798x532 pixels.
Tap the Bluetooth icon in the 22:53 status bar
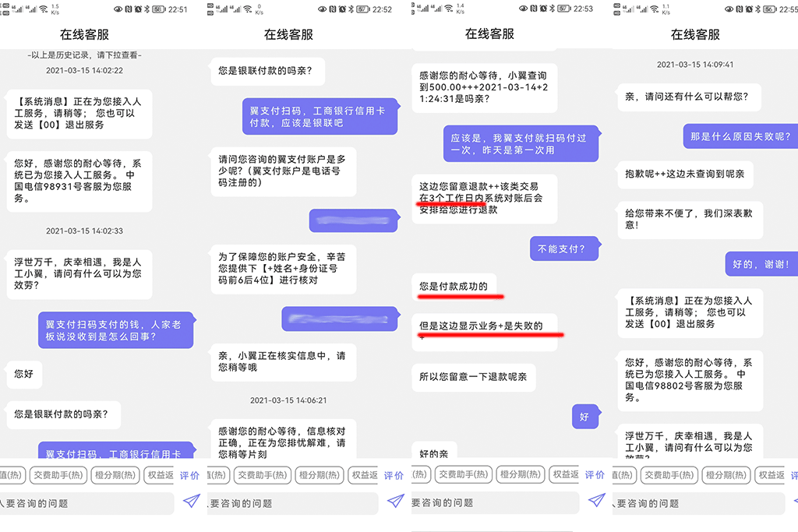(552, 9)
